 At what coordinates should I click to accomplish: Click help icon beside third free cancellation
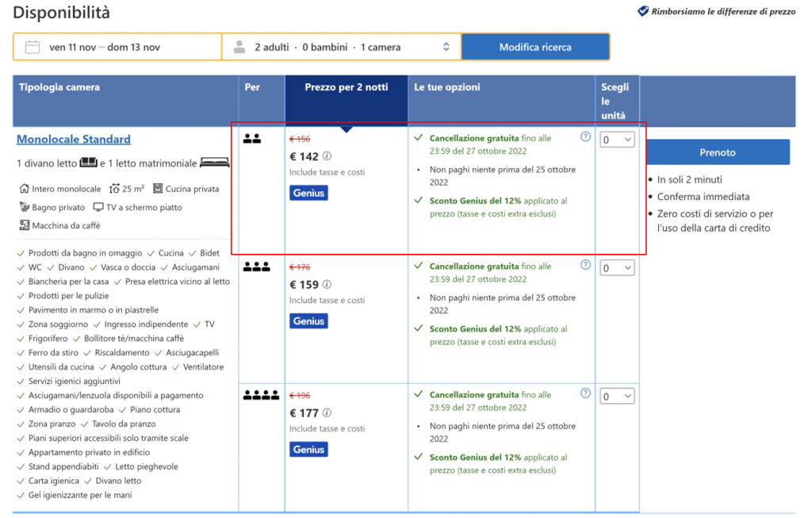585,393
